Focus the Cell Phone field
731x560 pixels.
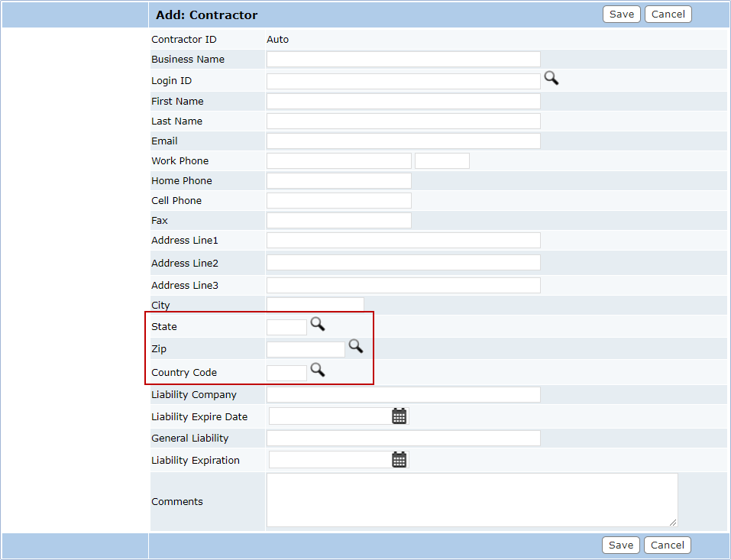pos(338,200)
